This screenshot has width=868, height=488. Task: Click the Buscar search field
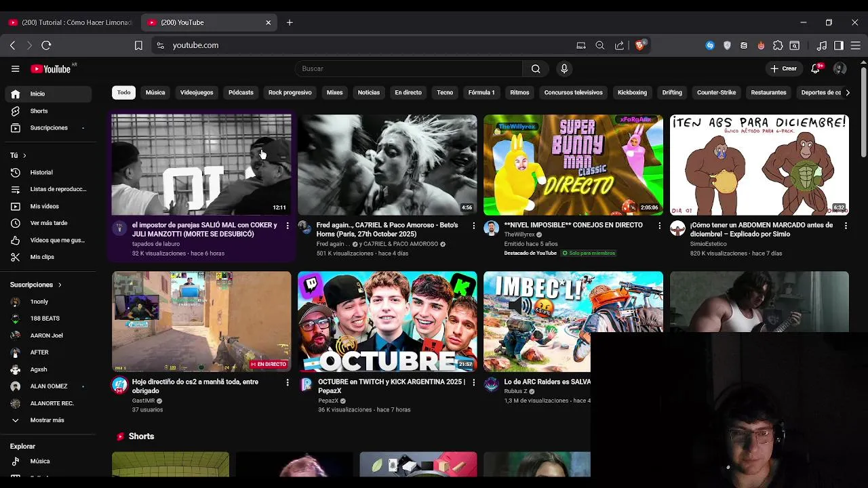(408, 68)
